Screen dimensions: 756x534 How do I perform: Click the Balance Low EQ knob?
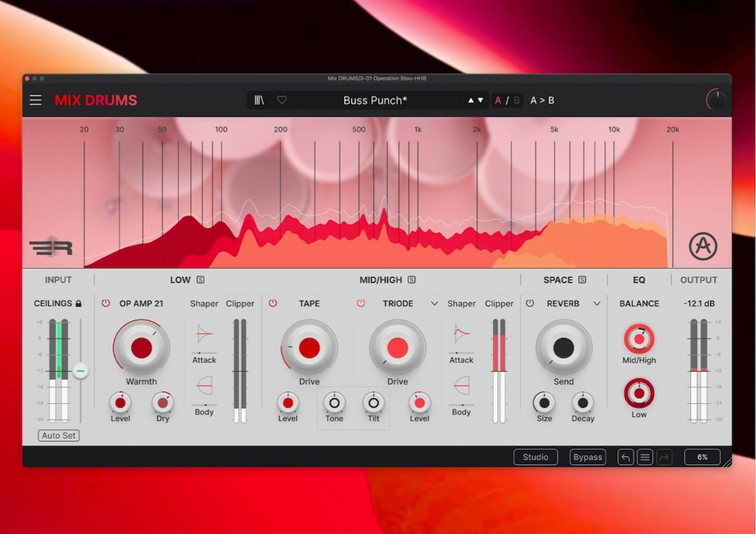(x=639, y=394)
